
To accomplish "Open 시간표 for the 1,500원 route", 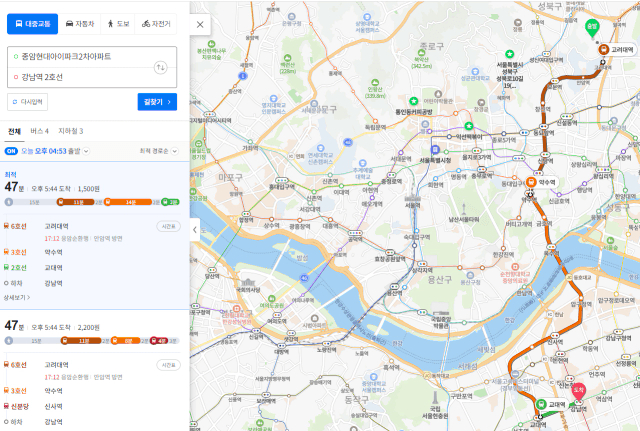I will click(169, 227).
